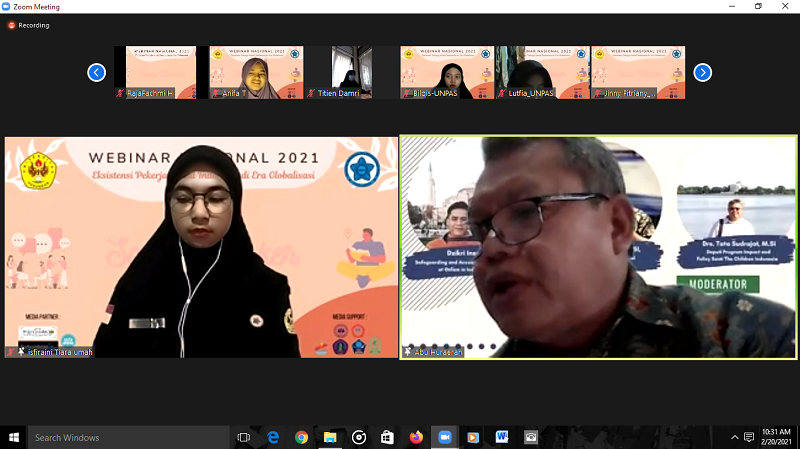
Task: Open the Task View button
Action: (243, 437)
